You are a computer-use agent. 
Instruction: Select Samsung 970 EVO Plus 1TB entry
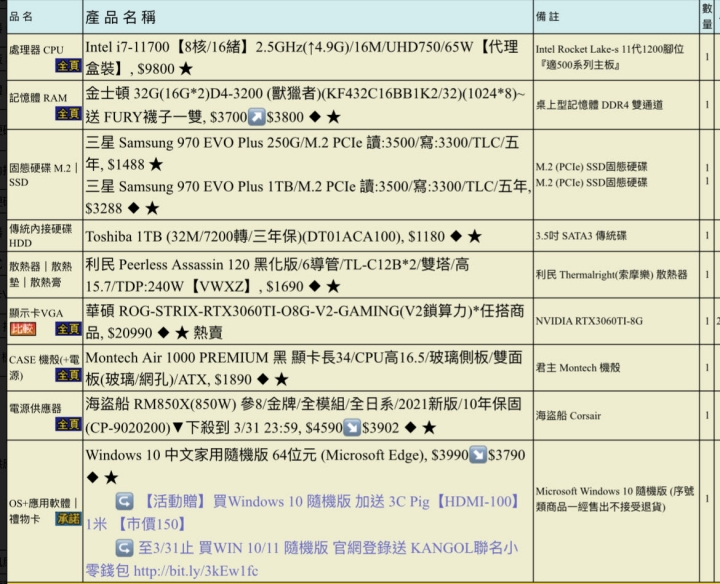coord(308,197)
